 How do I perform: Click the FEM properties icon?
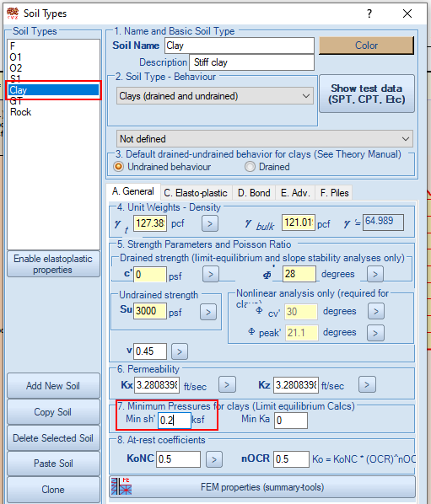tap(121, 486)
